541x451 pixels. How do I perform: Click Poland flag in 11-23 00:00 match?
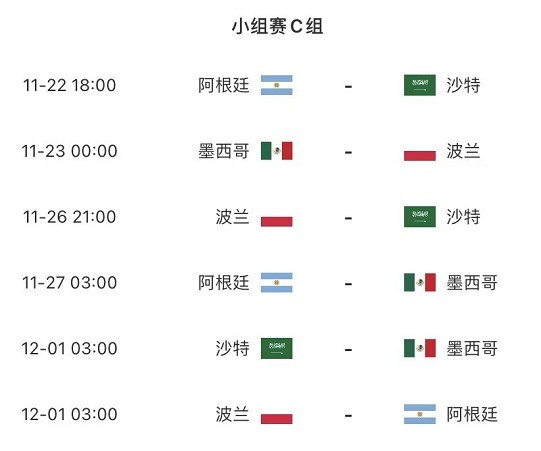pos(420,151)
